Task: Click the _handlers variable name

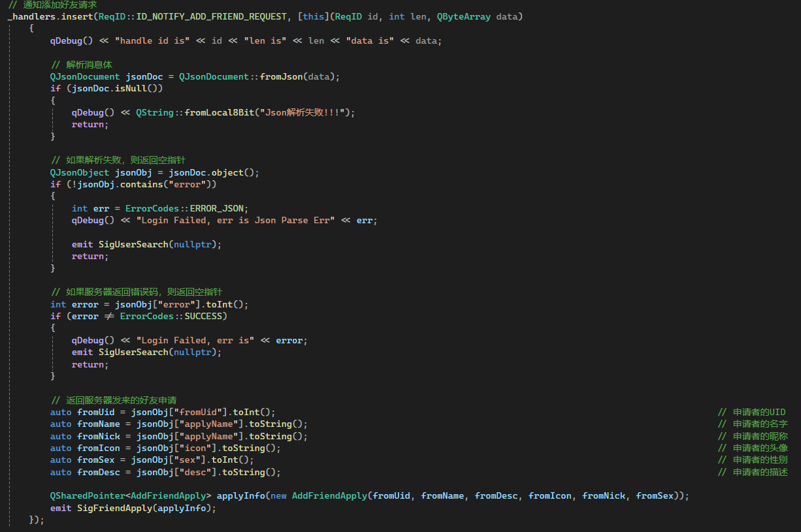Action: pos(32,16)
